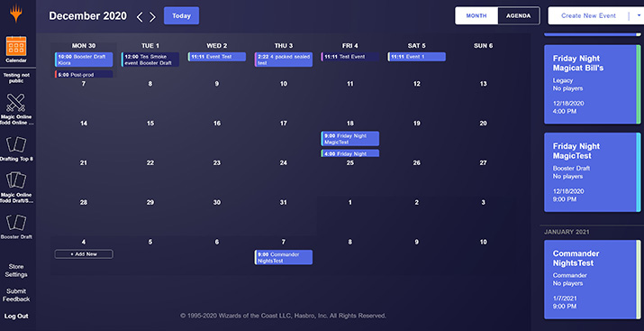
Task: Switch to Month view
Action: 476,15
